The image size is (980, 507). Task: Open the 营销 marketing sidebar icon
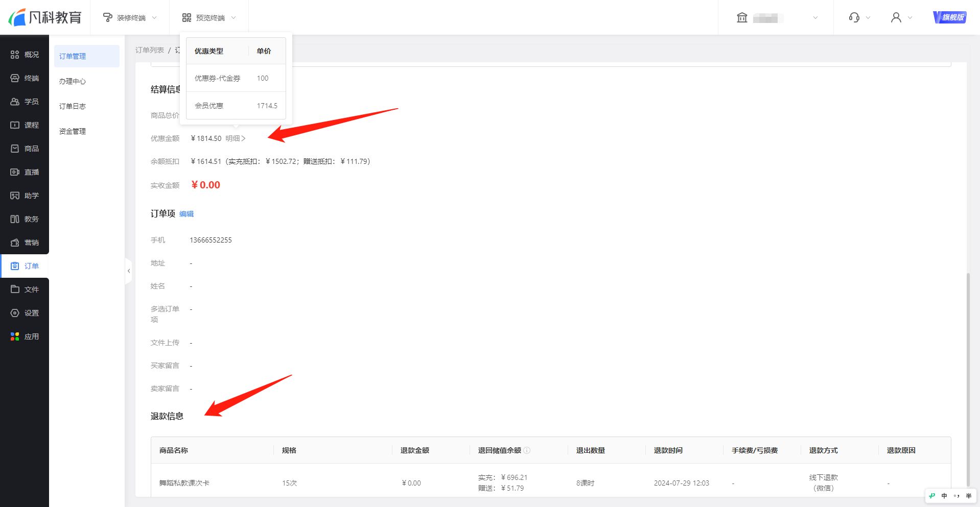(x=15, y=243)
